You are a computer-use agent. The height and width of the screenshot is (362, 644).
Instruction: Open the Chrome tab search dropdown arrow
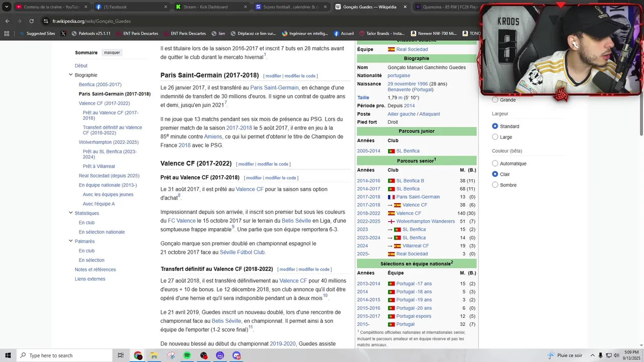7,7
